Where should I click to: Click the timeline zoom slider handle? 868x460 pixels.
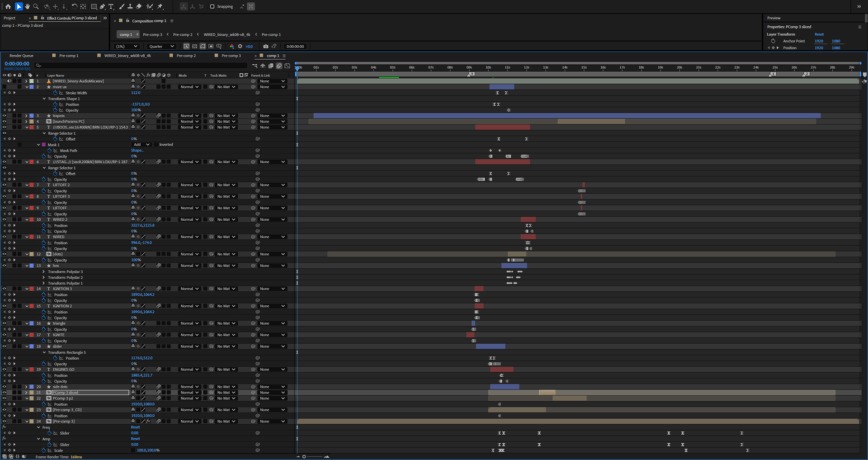click(x=304, y=456)
